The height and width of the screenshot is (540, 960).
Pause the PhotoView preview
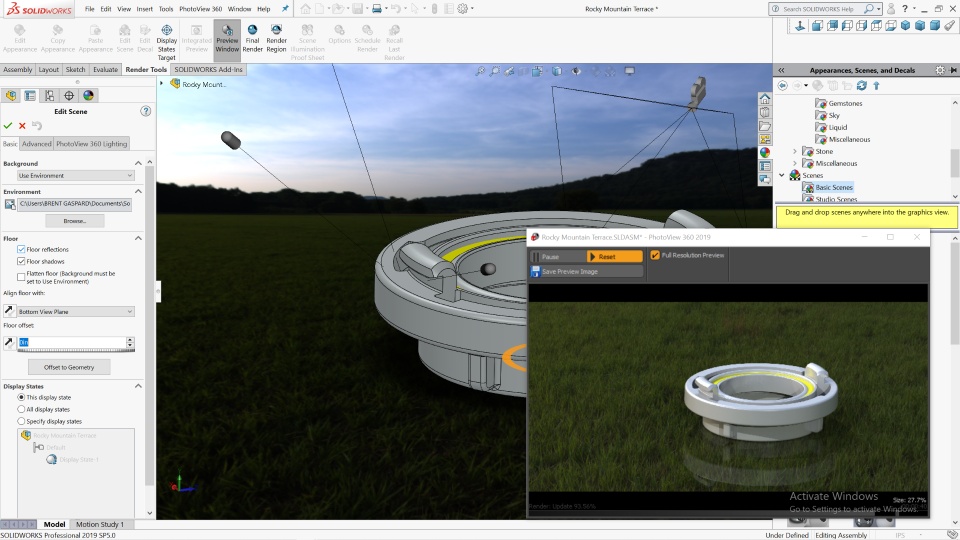click(x=557, y=257)
